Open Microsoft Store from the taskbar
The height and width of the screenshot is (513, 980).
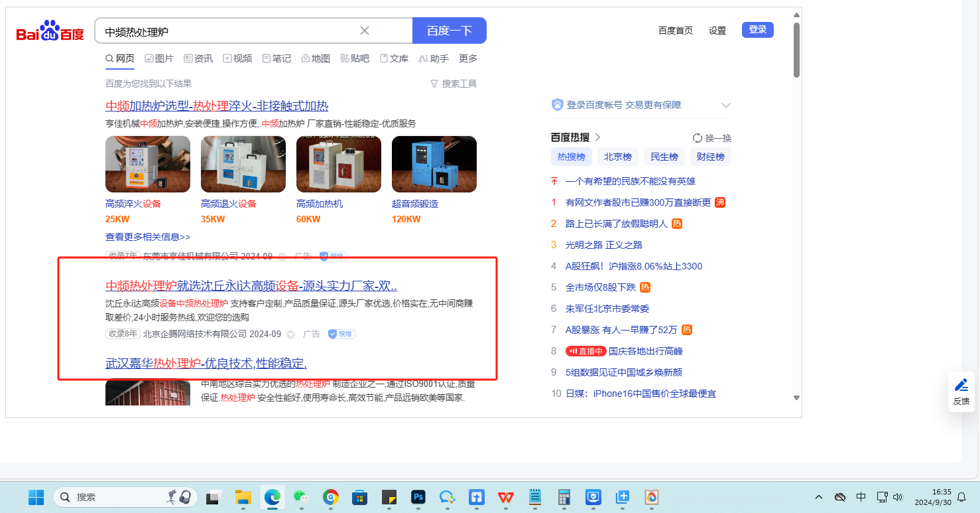click(359, 497)
